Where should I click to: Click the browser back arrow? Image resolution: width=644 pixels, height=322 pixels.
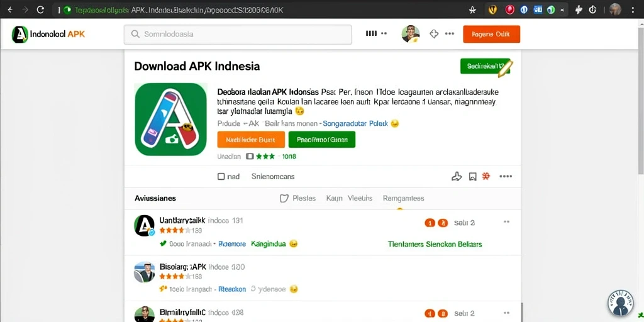[x=10, y=10]
